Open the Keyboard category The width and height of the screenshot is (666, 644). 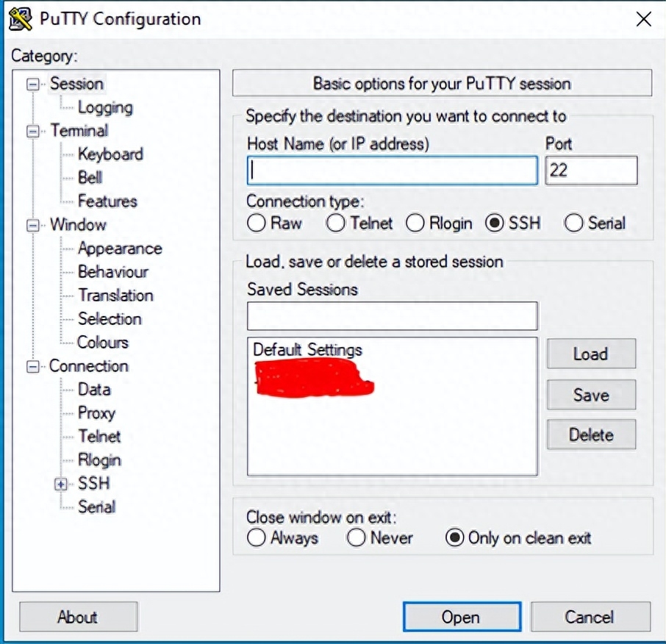(x=110, y=154)
